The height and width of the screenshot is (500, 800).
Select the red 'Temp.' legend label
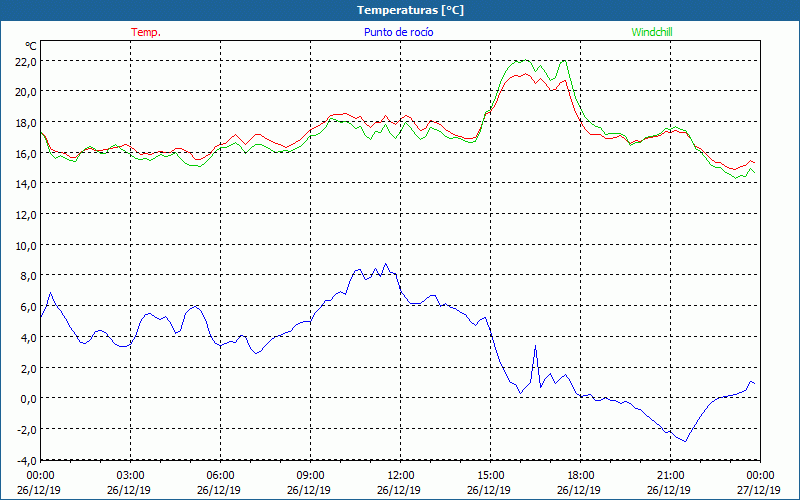pos(146,32)
